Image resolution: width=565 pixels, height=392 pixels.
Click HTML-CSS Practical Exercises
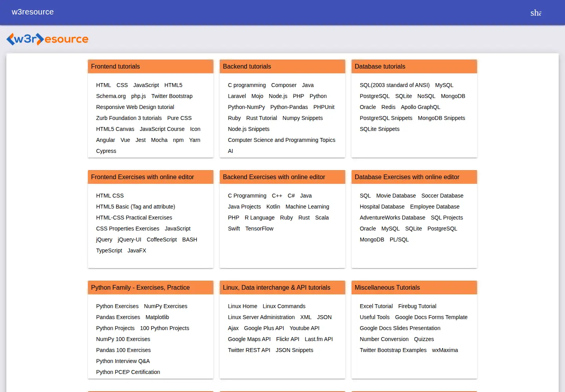[134, 218]
